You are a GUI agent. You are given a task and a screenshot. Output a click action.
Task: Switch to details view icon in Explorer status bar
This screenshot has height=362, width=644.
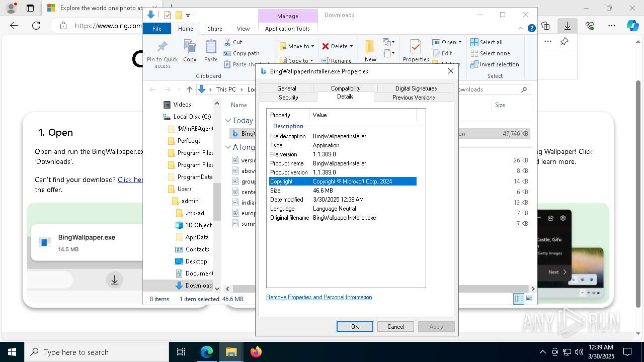[x=519, y=299]
